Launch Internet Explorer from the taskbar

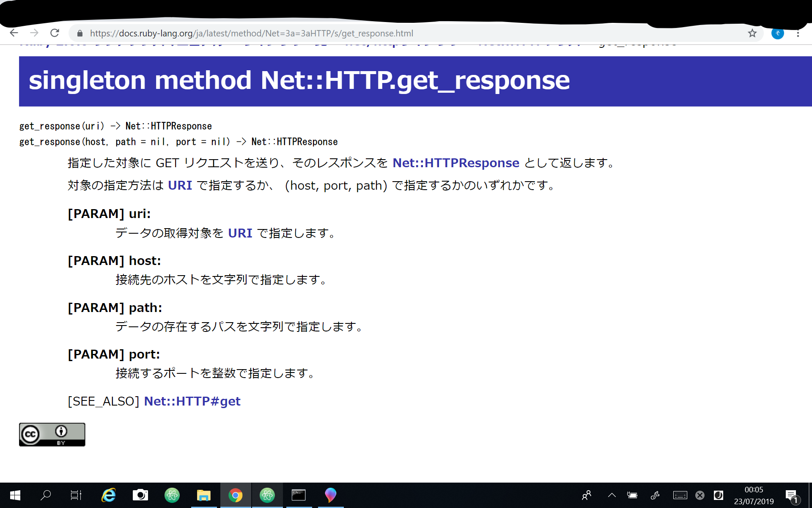108,495
